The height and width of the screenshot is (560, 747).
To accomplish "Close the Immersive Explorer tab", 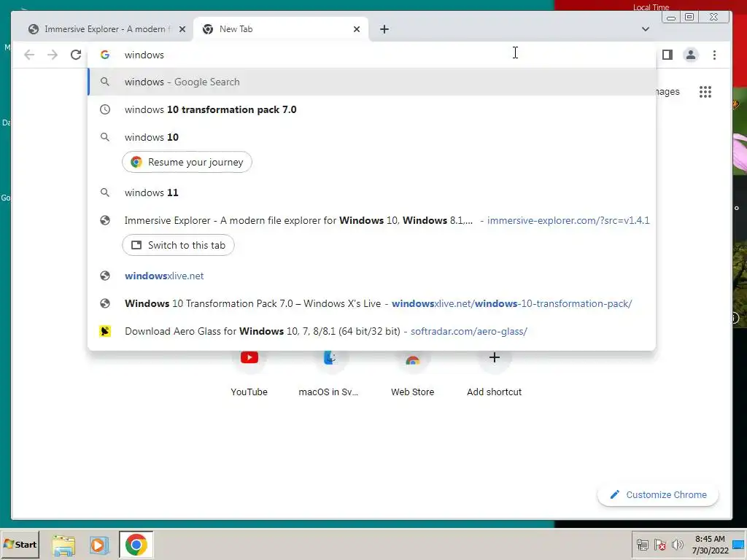I will point(182,29).
